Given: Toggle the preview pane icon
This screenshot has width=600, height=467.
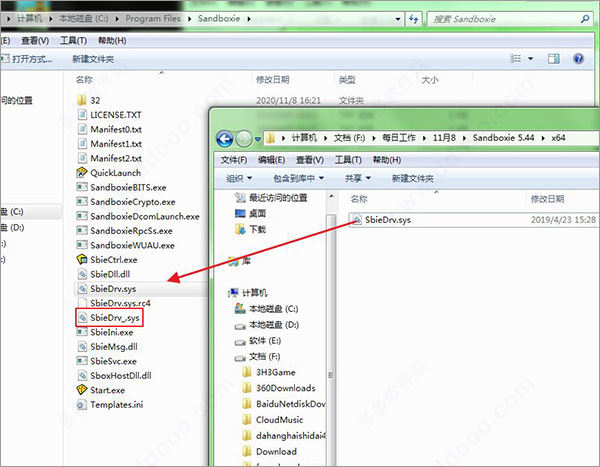Looking at the screenshot, I should 553,59.
